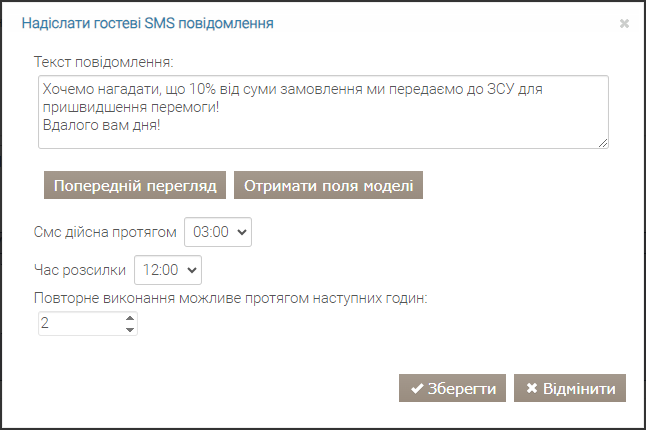646x430 pixels.
Task: Click the dialog title Надіслати гостеві SMS
Action: (x=147, y=23)
